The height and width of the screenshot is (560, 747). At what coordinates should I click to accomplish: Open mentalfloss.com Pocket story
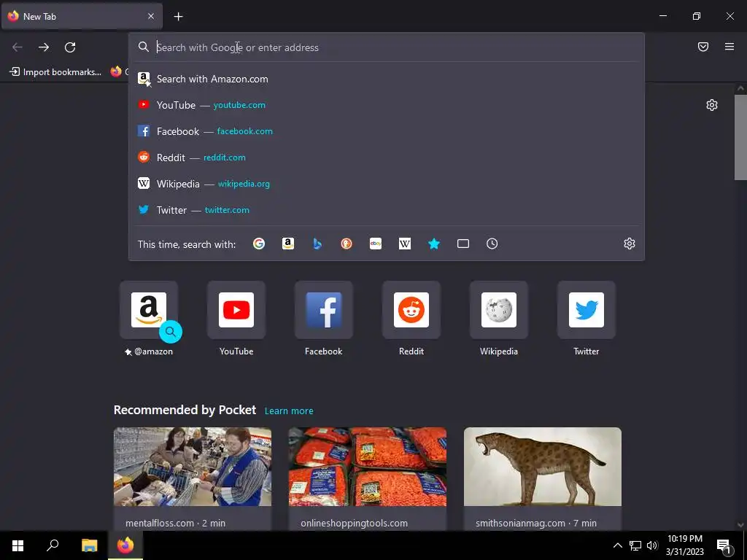[193, 478]
